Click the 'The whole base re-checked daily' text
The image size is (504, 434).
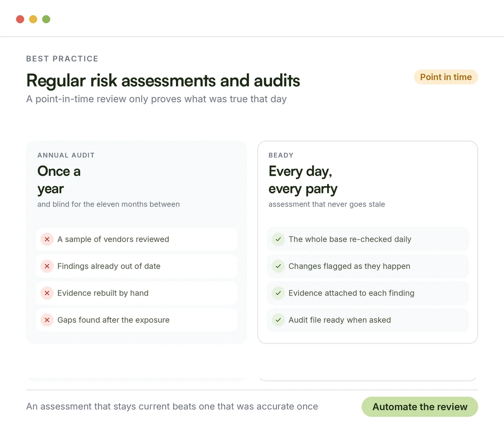click(350, 239)
